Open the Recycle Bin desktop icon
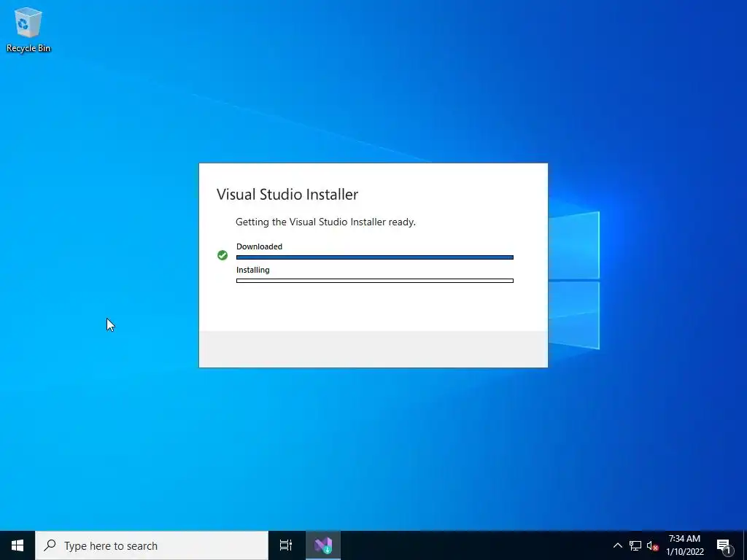The width and height of the screenshot is (747, 560). (28, 29)
